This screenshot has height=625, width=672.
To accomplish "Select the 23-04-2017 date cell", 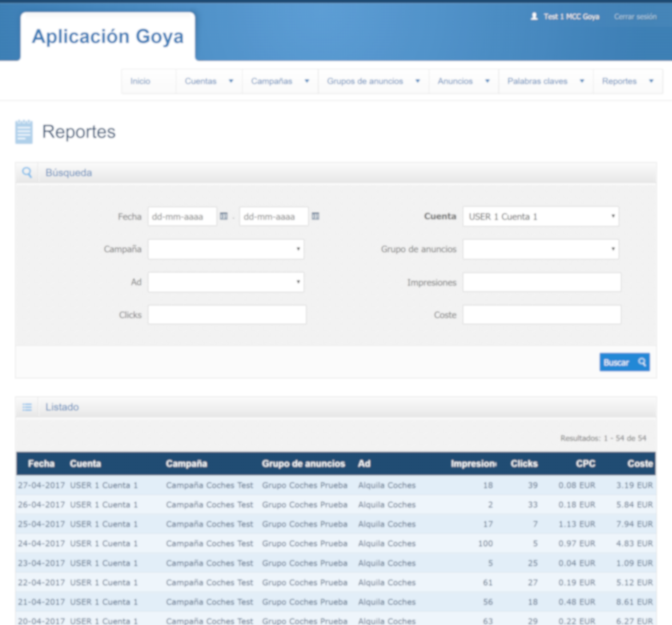I will [41, 563].
